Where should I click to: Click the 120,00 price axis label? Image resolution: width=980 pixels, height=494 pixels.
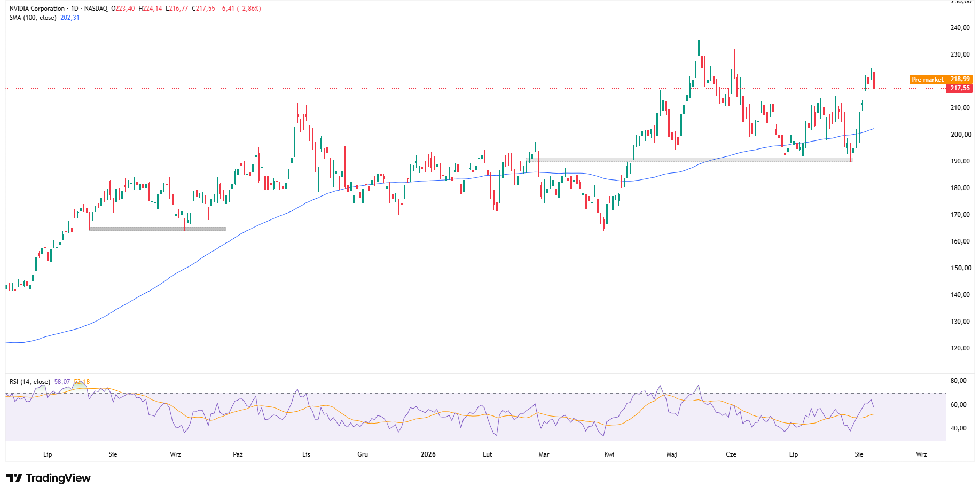pyautogui.click(x=960, y=348)
